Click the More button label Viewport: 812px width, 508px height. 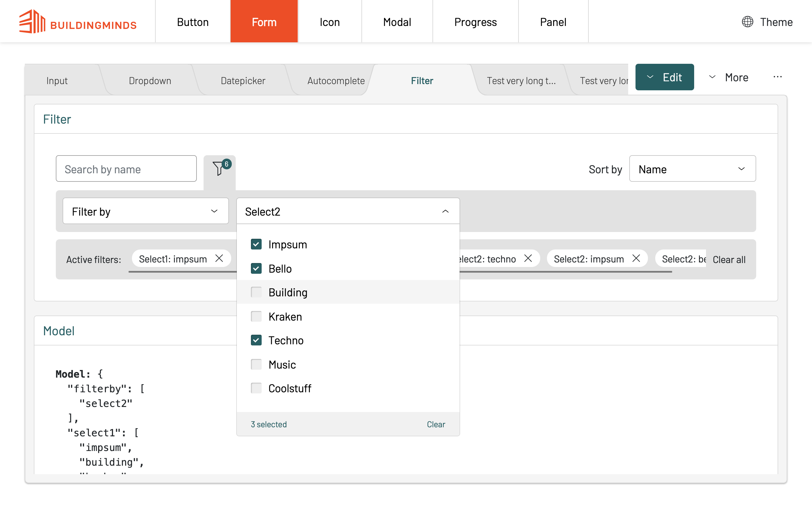point(736,77)
